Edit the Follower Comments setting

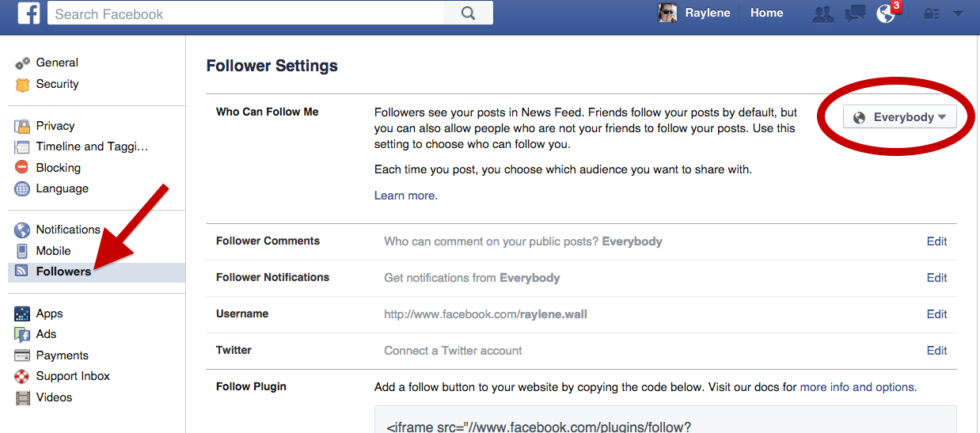click(x=936, y=241)
